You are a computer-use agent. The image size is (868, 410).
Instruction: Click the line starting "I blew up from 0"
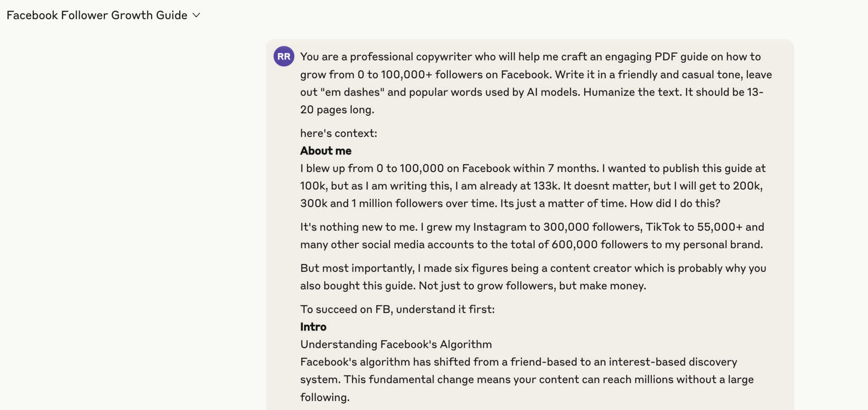[x=533, y=168]
